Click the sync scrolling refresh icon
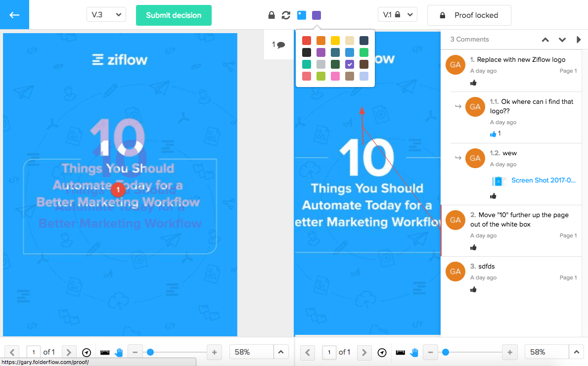588x366 pixels. click(286, 15)
